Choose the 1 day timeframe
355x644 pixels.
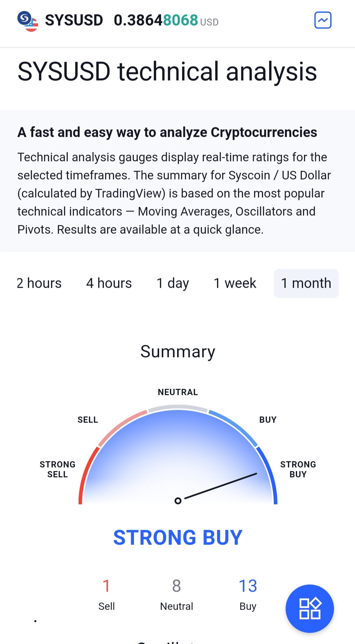[x=173, y=283]
